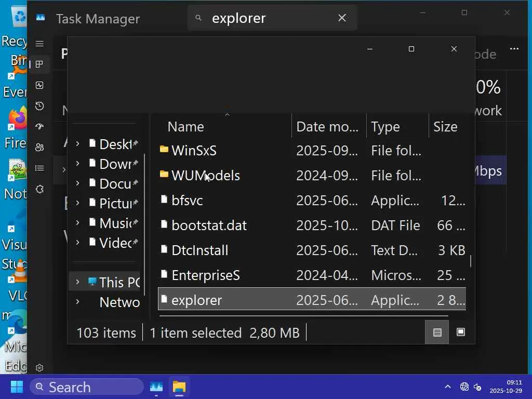The image size is (532, 399).
Task: Switch to details list view toggle
Action: tap(437, 332)
